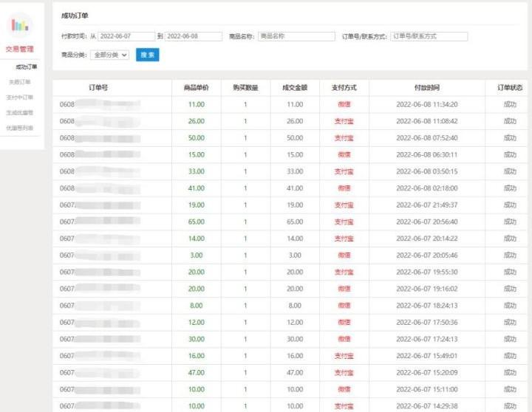Click the gray 成交金额 value 19.00

click(295, 205)
